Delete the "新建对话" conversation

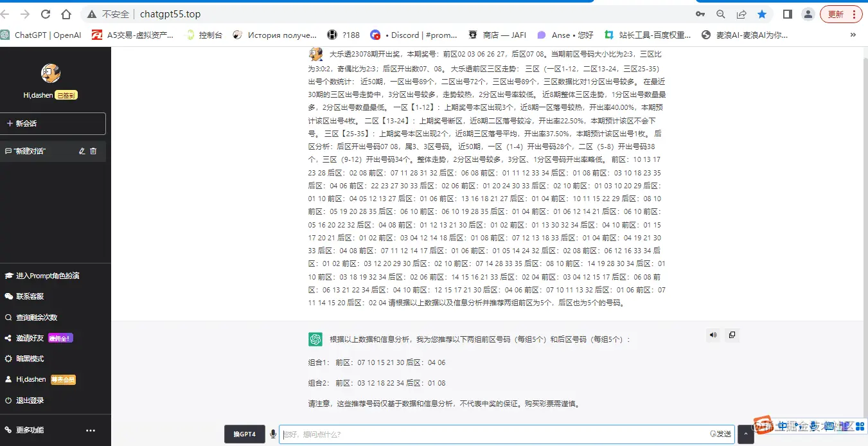click(93, 151)
